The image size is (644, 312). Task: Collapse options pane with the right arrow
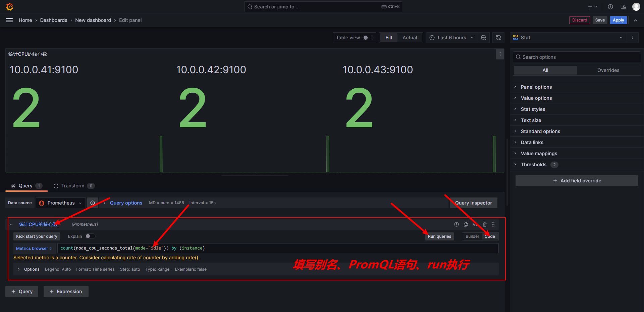point(633,38)
